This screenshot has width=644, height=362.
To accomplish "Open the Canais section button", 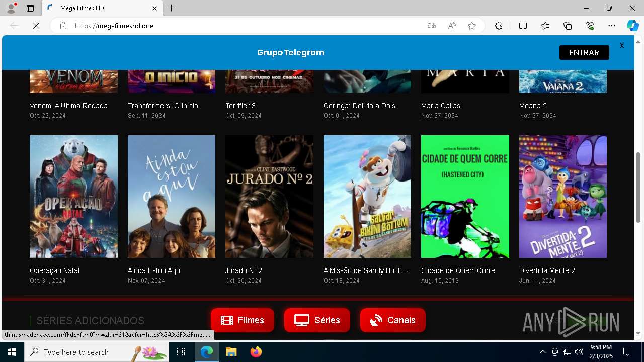I will [x=393, y=320].
